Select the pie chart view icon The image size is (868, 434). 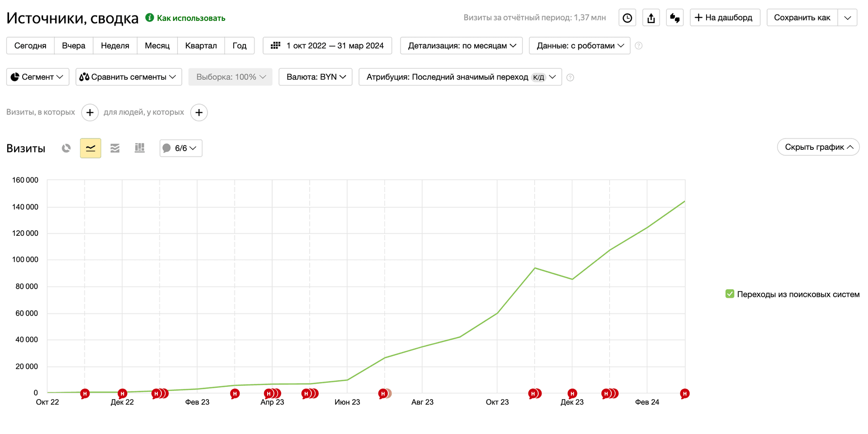(66, 148)
